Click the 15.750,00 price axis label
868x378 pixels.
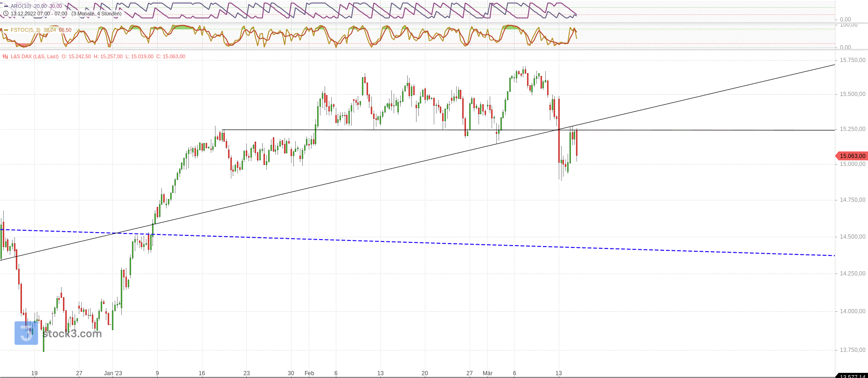853,60
